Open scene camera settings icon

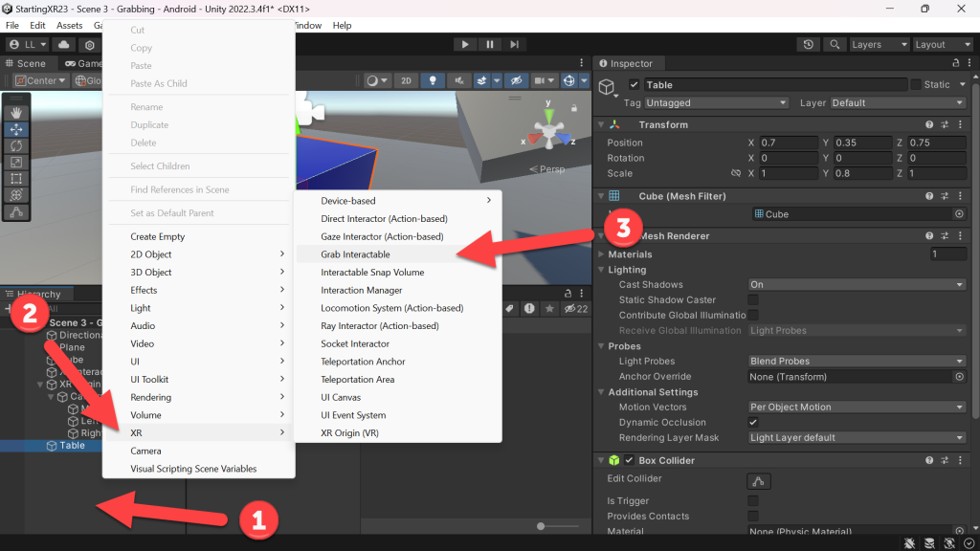542,80
